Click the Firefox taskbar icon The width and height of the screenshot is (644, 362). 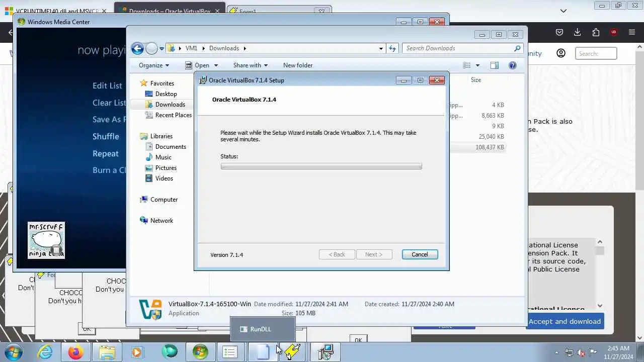click(76, 352)
